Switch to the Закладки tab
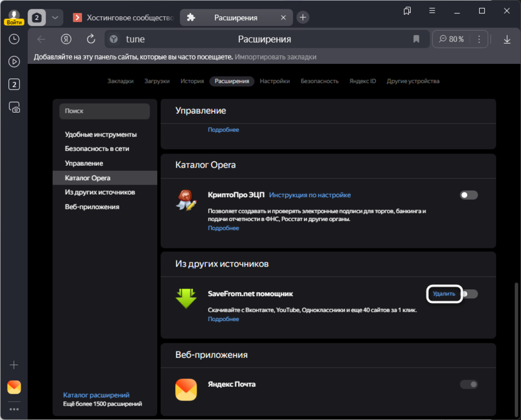 click(x=120, y=81)
